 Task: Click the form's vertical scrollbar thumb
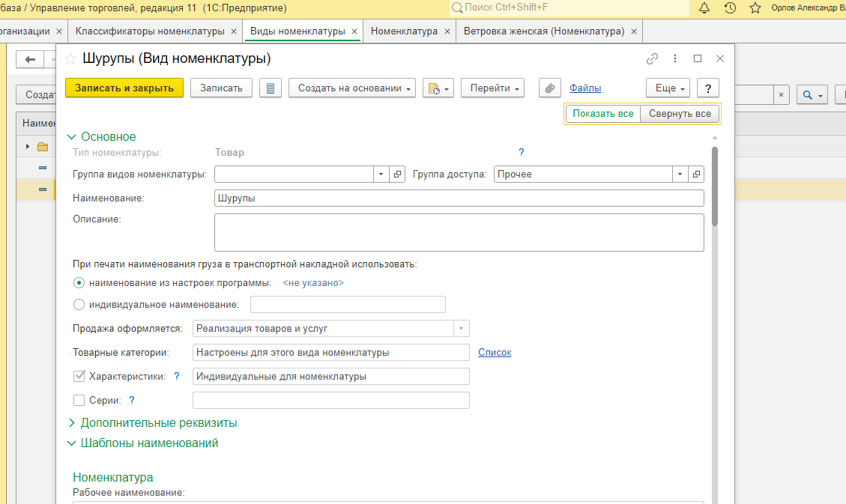tap(715, 186)
